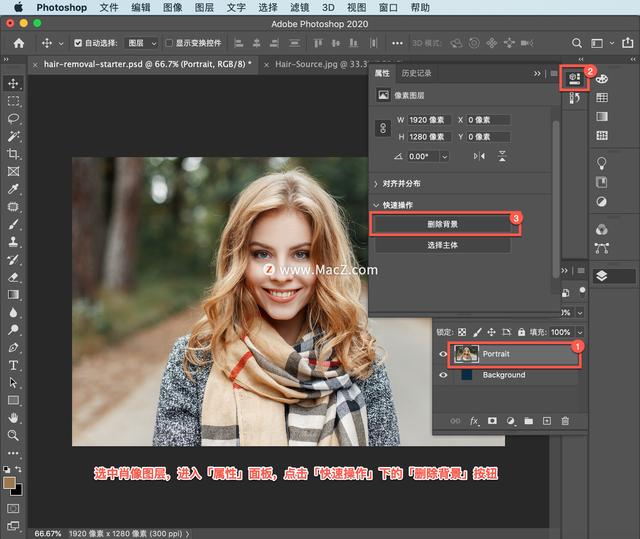This screenshot has width=640, height=539.
Task: Open the 图层 auto-select dropdown
Action: click(x=142, y=44)
